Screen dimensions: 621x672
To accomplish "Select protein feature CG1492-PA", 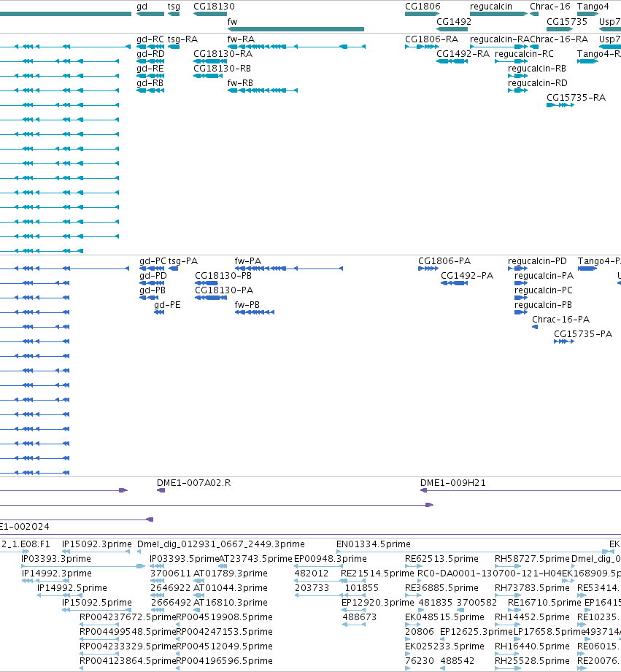I will pos(455,283).
